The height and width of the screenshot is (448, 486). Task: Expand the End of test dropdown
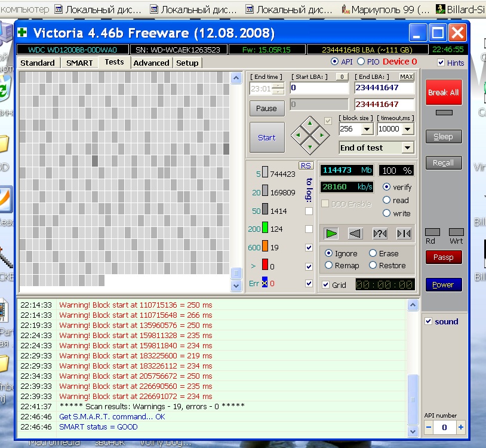coord(407,148)
